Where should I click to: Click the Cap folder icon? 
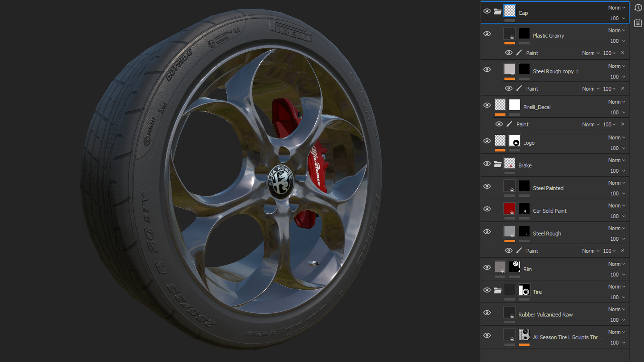coord(498,12)
